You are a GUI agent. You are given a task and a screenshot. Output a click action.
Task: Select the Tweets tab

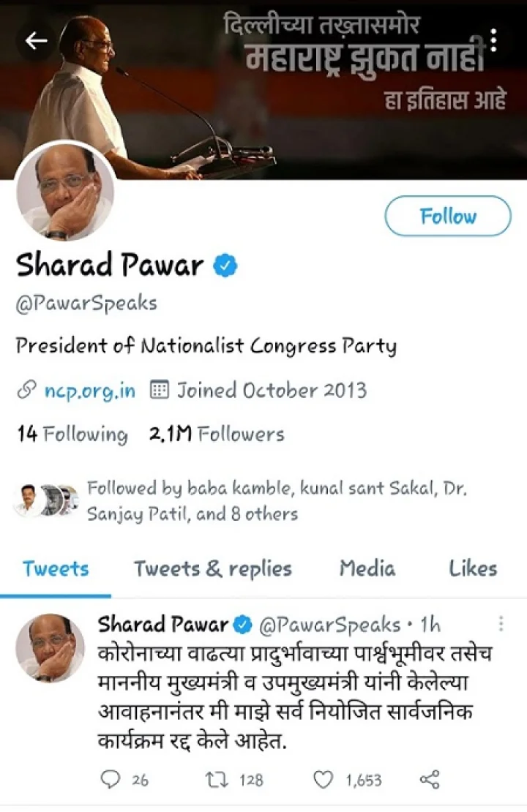point(56,568)
